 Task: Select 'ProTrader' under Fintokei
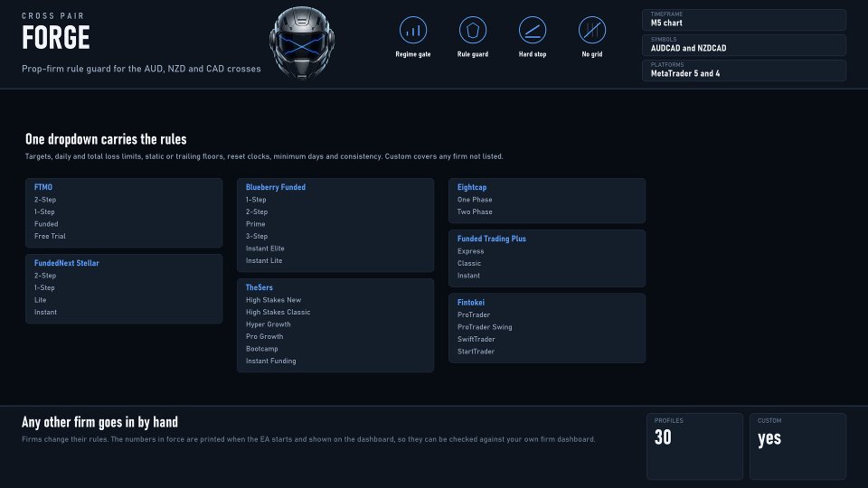[473, 314]
